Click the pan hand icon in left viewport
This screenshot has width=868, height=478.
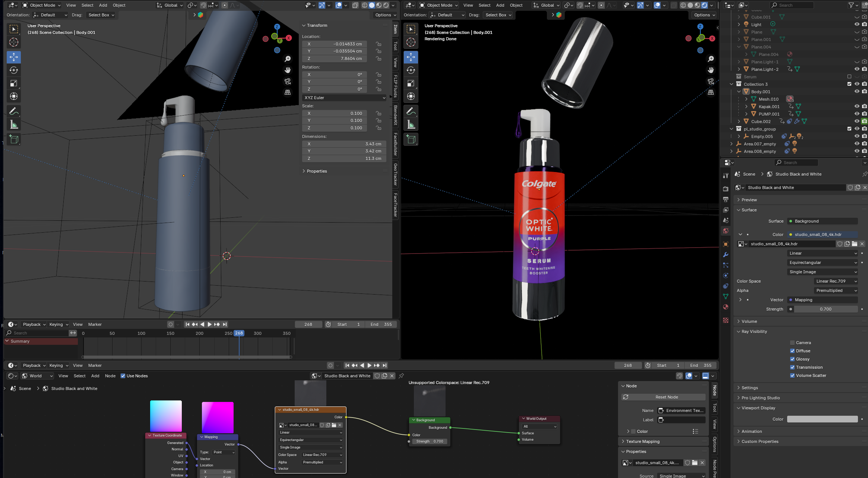click(x=288, y=70)
